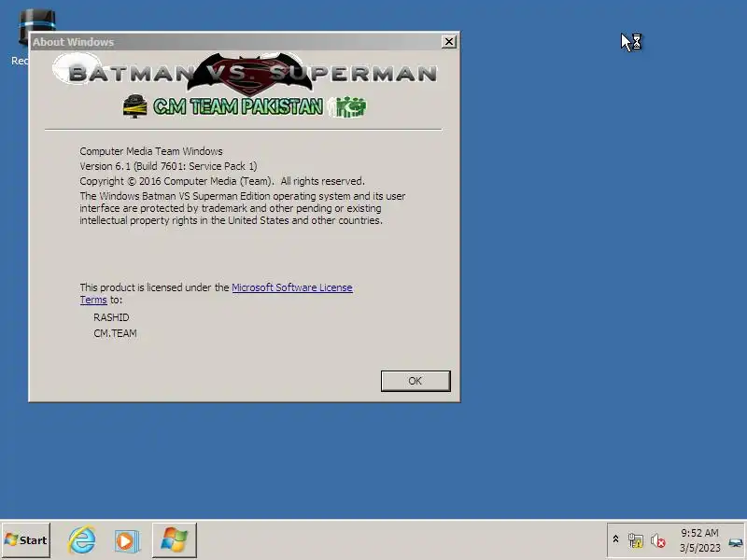The image size is (747, 560).
Task: Click the Version 6.1 Build 7601 line
Action: pyautogui.click(x=168, y=166)
